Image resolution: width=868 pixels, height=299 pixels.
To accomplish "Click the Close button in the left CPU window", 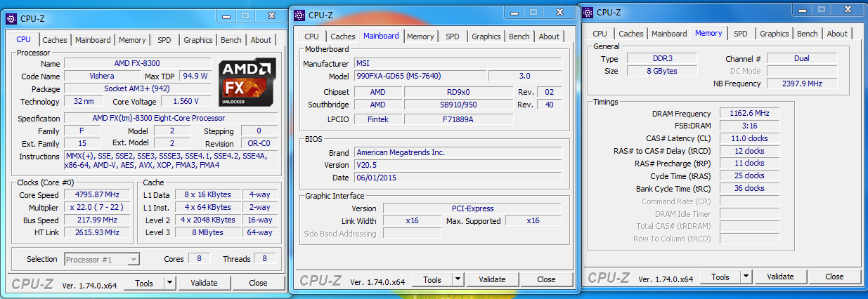I will (x=258, y=283).
